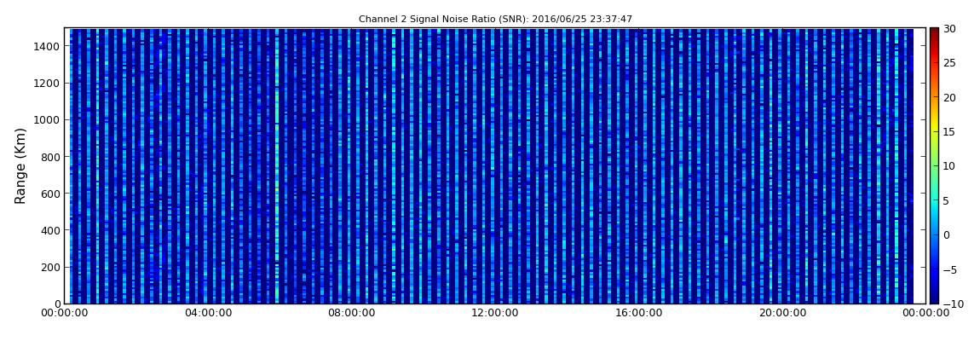
Task: Click the 12:00:00 time tick label
Action: [x=494, y=313]
